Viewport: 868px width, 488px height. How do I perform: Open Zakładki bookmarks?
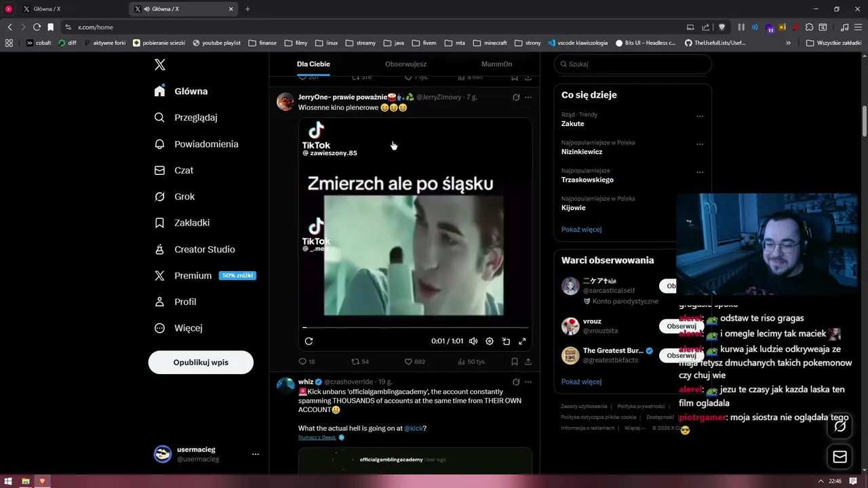tap(182, 222)
